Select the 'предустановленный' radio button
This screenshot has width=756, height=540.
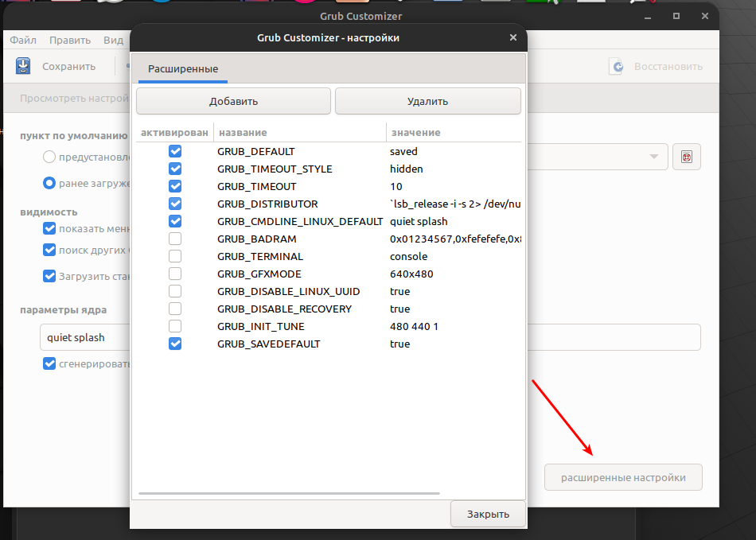tap(49, 157)
